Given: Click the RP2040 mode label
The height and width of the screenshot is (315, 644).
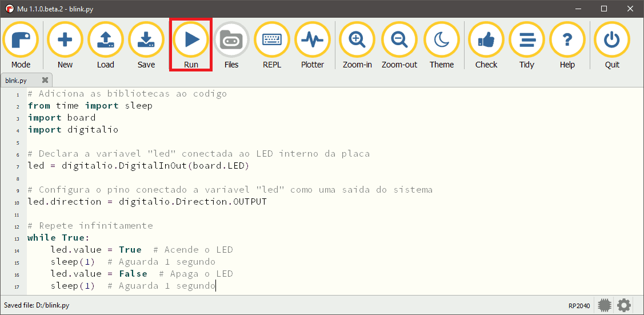Looking at the screenshot, I should pyautogui.click(x=579, y=305).
